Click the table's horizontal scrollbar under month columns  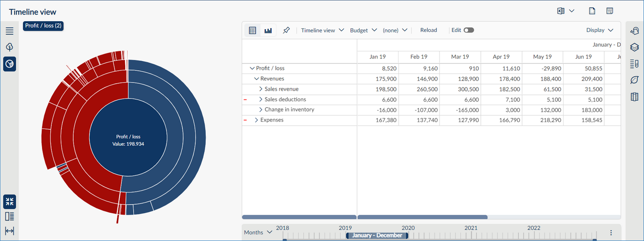pyautogui.click(x=423, y=217)
